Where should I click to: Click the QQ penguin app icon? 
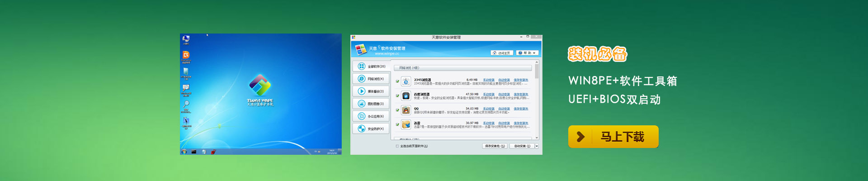click(406, 110)
